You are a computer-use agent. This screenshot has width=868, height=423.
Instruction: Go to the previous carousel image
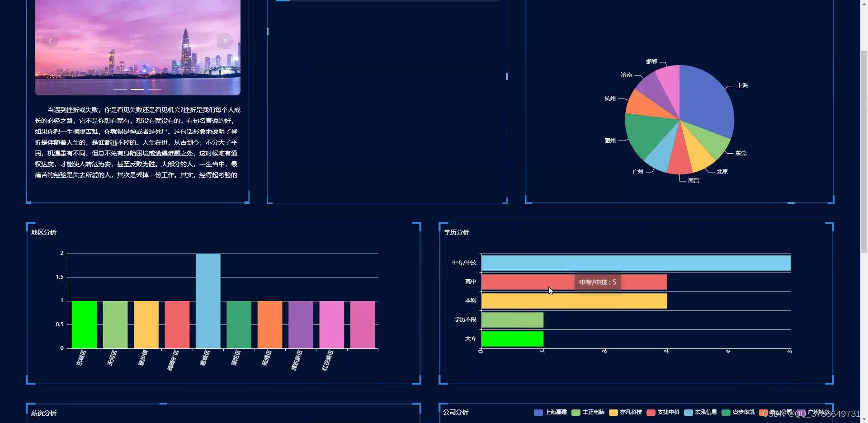(x=50, y=41)
